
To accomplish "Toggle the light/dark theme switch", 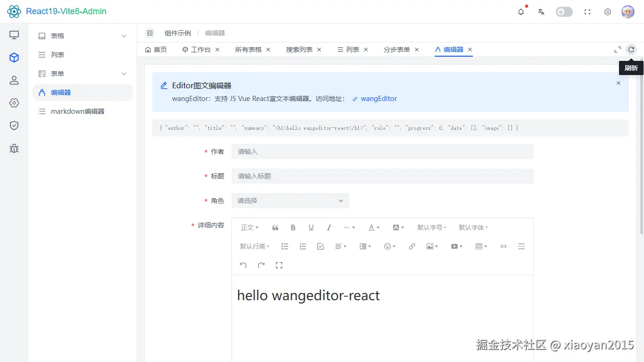I will click(564, 12).
